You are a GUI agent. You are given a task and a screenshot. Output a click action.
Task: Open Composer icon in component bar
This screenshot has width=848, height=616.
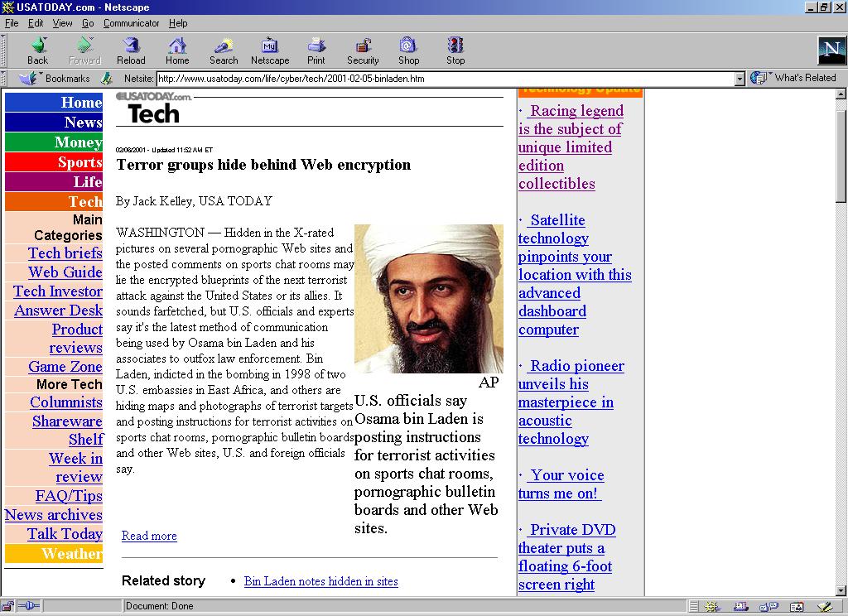click(x=825, y=607)
